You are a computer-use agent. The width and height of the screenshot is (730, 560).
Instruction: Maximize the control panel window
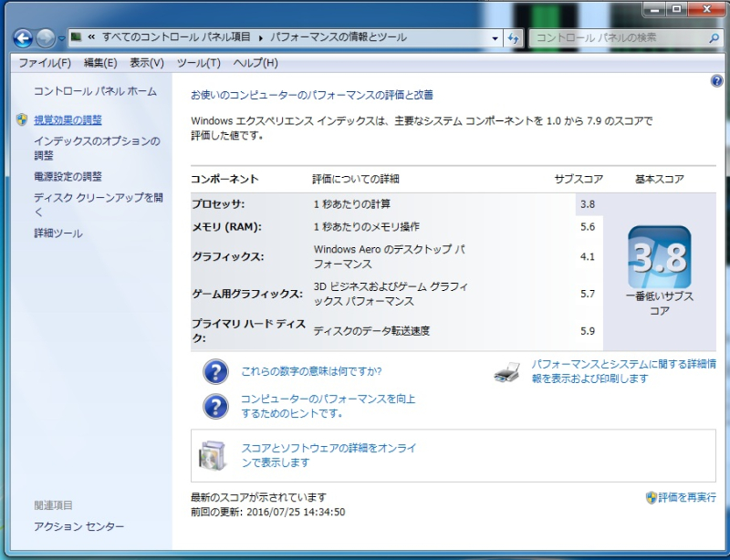(677, 9)
